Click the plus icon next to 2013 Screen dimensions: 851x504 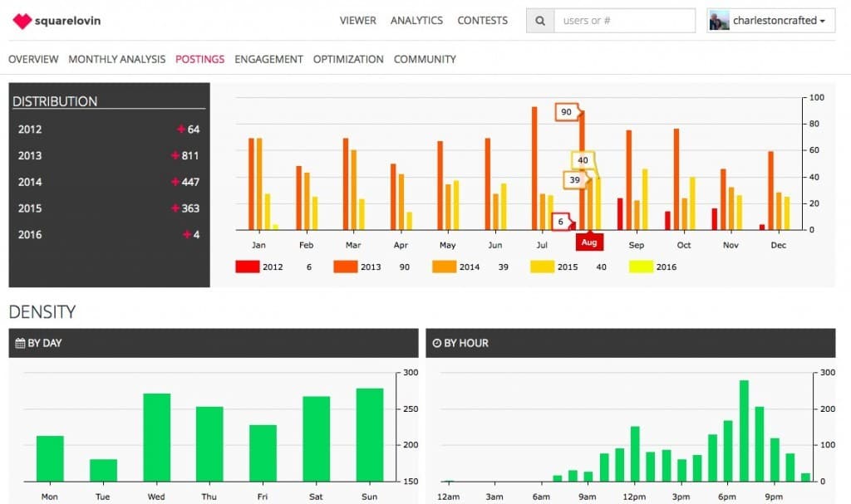(x=175, y=156)
